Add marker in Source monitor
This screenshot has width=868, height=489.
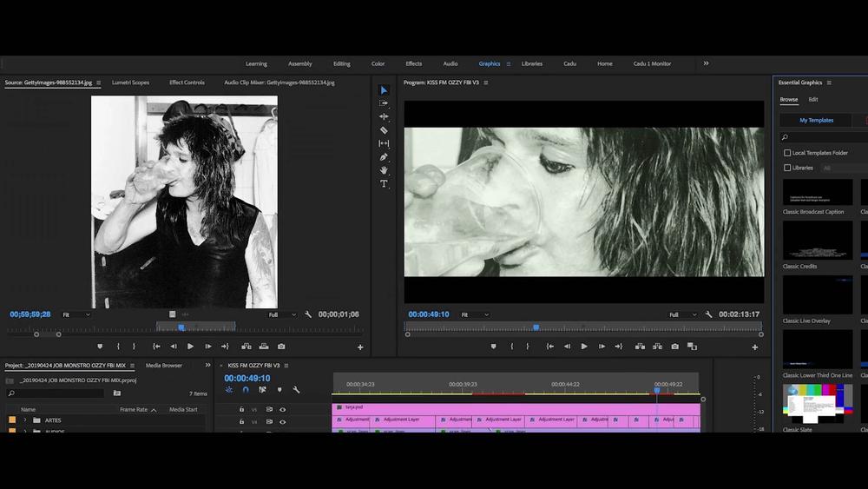pyautogui.click(x=100, y=347)
